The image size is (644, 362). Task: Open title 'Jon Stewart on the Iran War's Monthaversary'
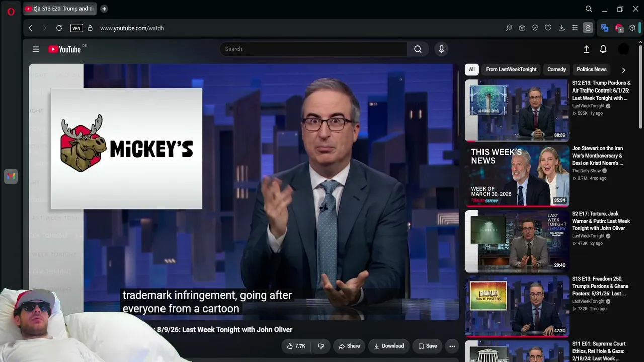598,156
